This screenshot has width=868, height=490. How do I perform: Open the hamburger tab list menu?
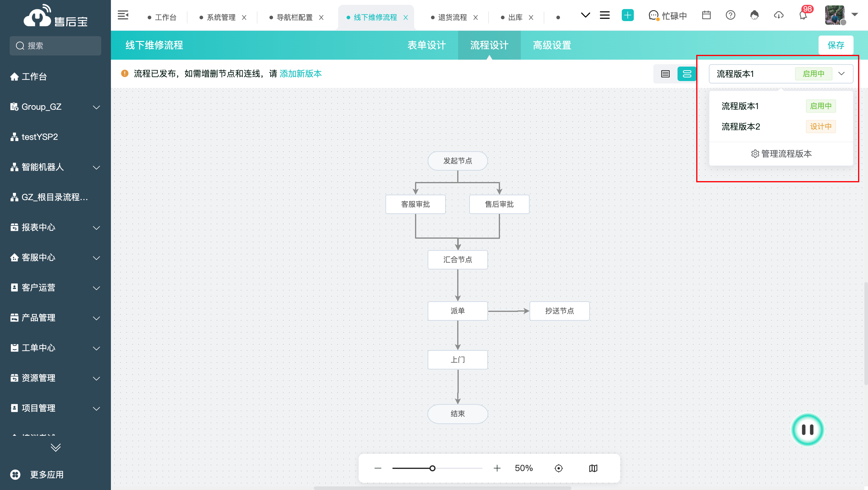click(605, 15)
